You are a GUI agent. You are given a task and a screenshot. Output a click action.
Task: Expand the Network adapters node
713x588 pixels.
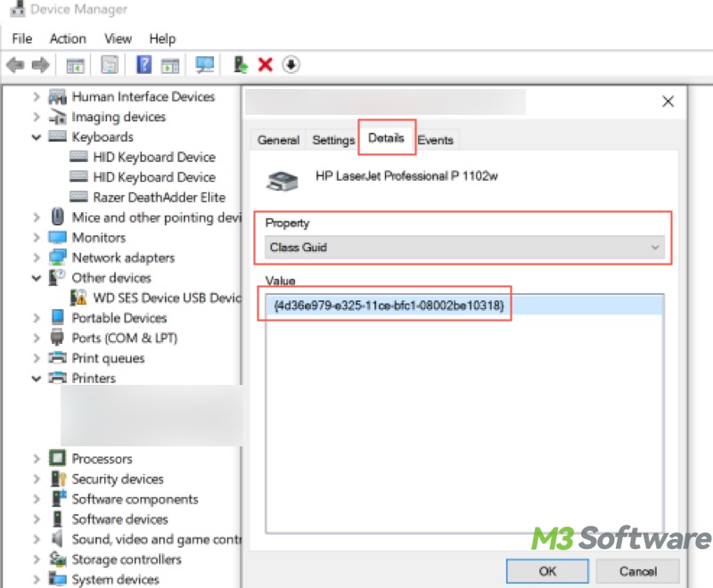[x=37, y=257]
